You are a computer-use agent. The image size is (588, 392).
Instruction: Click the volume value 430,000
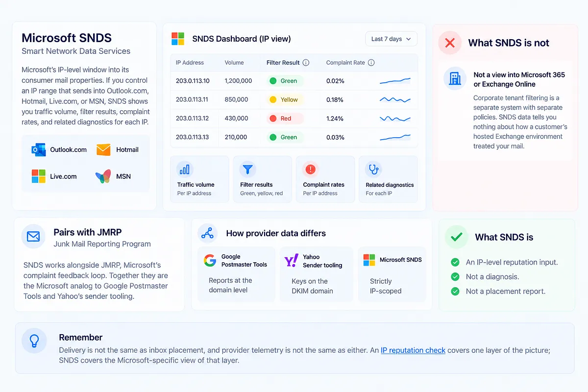click(x=237, y=119)
